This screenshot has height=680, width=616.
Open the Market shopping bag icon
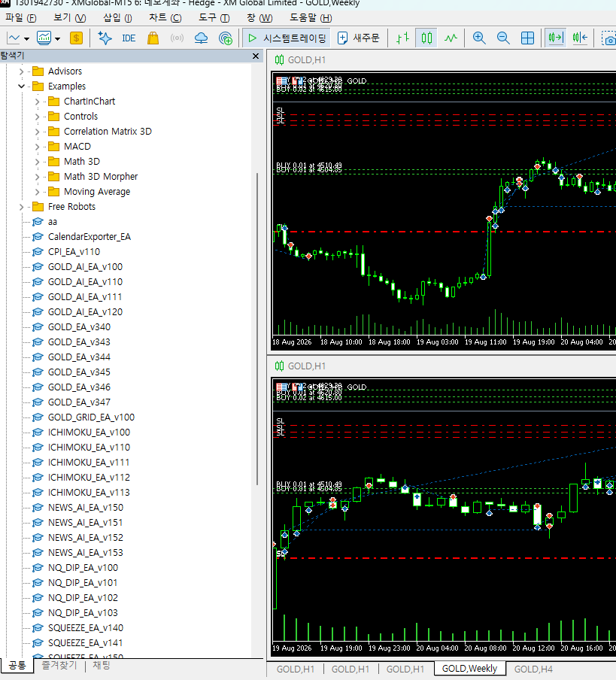(153, 38)
